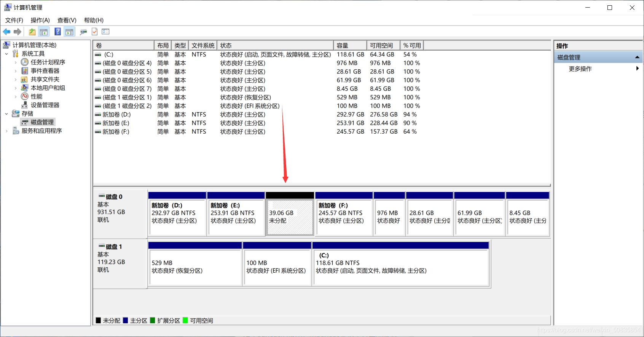
Task: Expand the 任务计划程序 node
Action: point(16,62)
